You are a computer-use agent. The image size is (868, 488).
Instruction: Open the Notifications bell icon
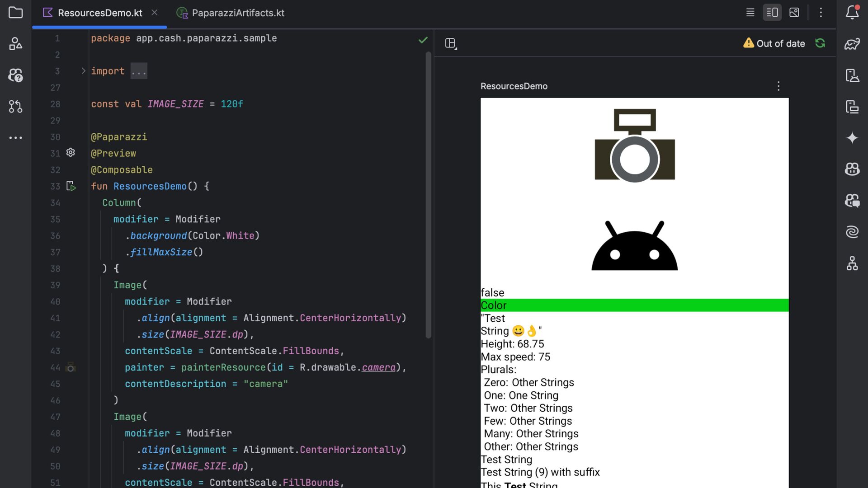coord(852,12)
